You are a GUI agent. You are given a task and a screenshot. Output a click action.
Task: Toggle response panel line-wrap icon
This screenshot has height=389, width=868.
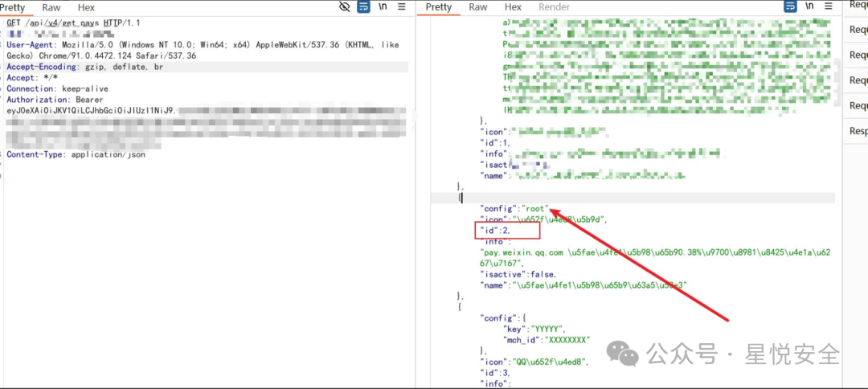[790, 6]
